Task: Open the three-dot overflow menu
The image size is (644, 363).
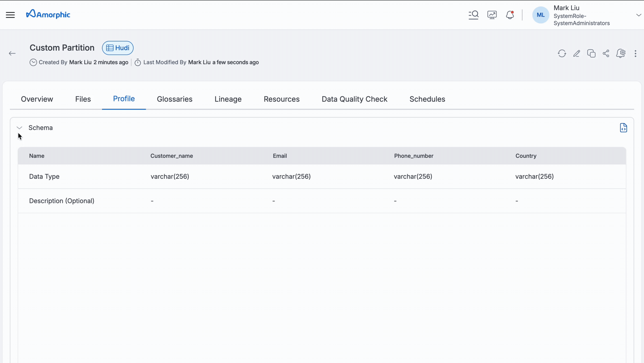Action: pyautogui.click(x=636, y=53)
